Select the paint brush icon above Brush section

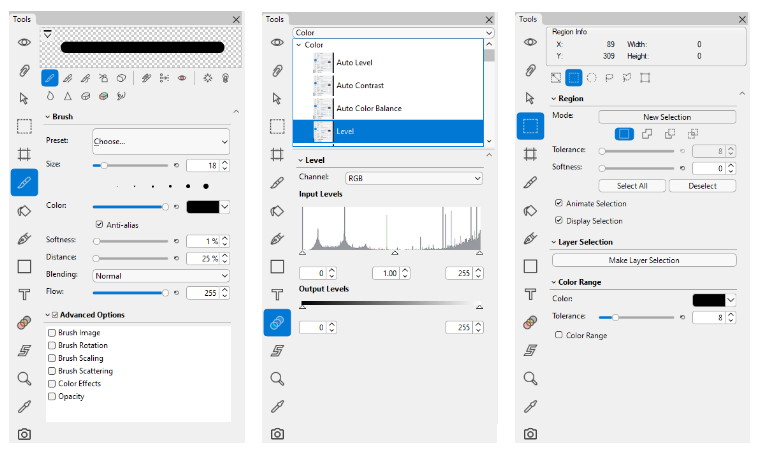[x=49, y=78]
